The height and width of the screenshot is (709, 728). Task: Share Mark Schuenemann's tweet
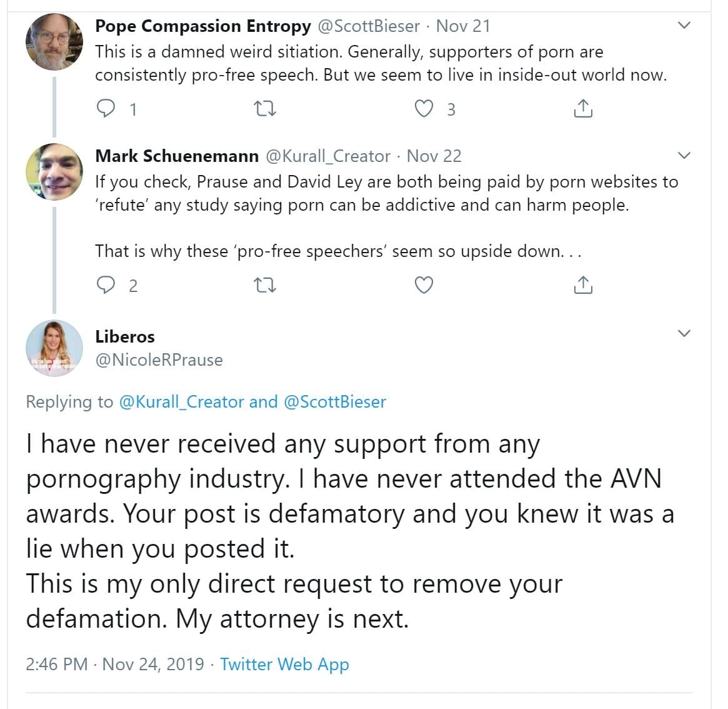click(x=582, y=285)
